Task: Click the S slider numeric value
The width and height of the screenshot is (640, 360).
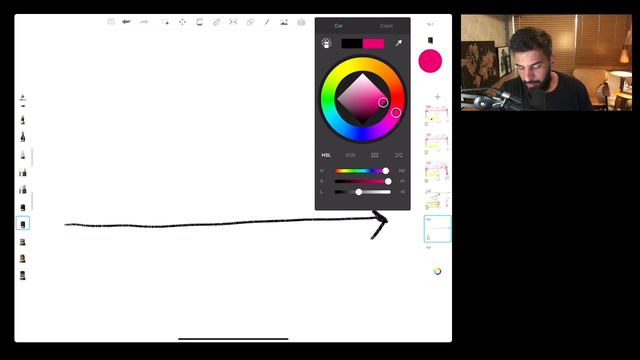Action: click(402, 181)
